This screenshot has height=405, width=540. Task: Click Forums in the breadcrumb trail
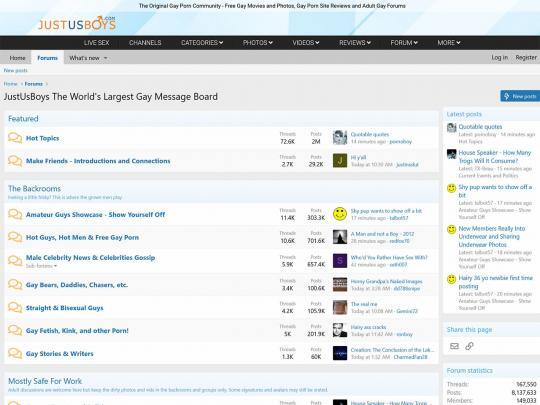click(x=33, y=84)
